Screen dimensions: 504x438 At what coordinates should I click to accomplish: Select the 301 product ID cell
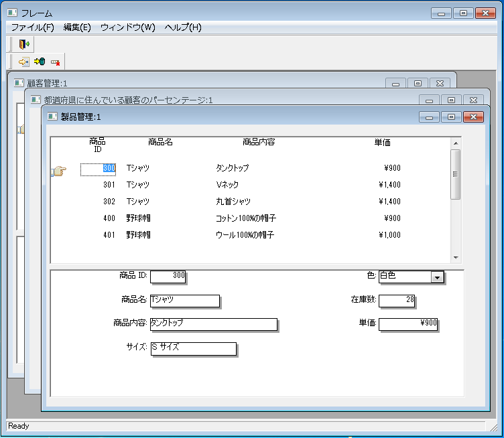click(109, 185)
